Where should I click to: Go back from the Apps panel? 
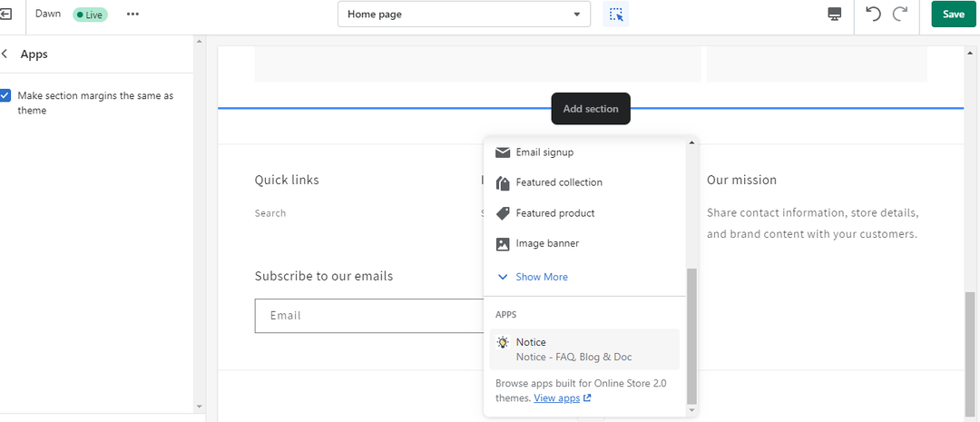tap(5, 54)
